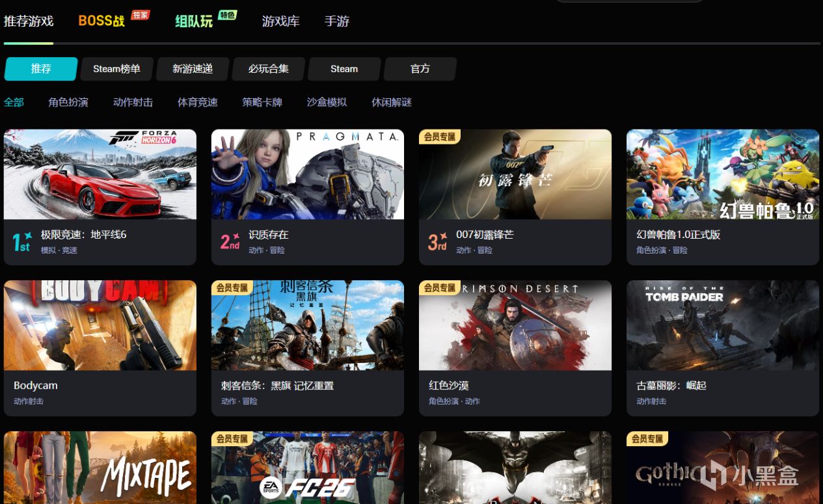
Task: Filter by 沙盒模拟 genre
Action: tap(327, 102)
